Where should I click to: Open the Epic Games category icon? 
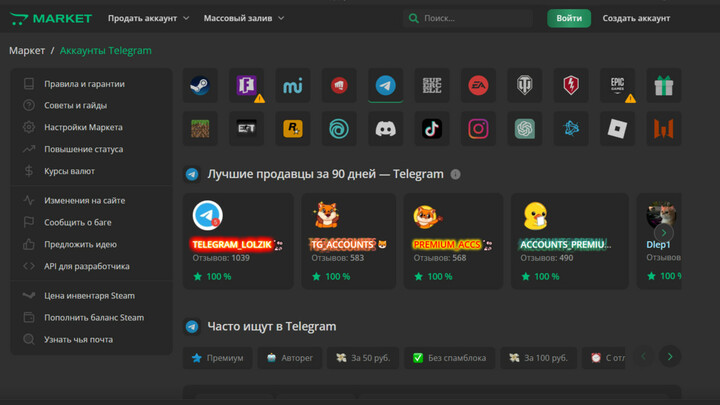coord(618,85)
